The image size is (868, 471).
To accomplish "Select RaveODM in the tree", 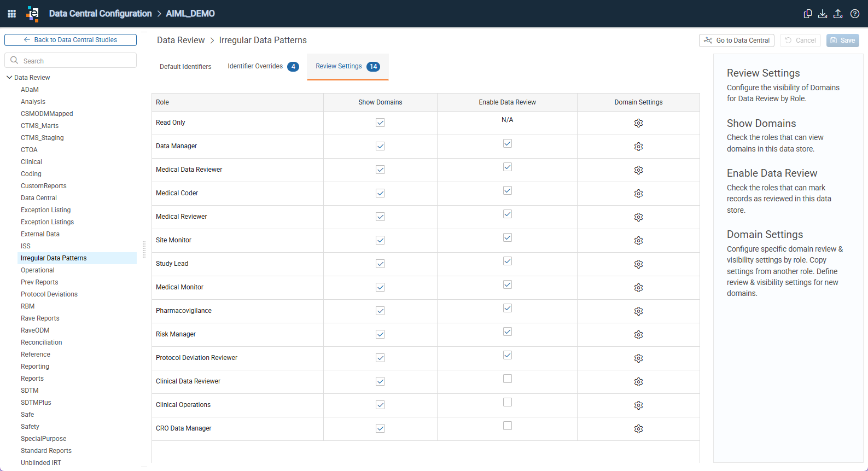I will [35, 330].
